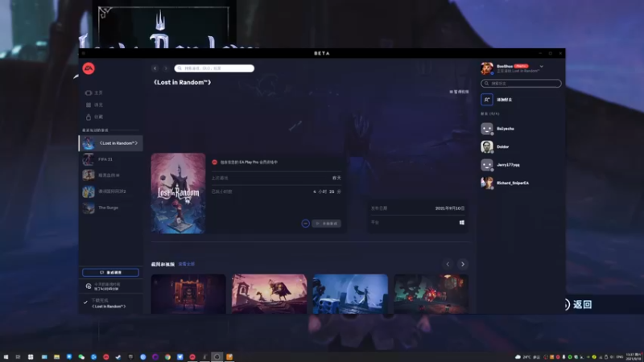The image size is (644, 362).
Task: Click the Windows platform icon
Action: (461, 223)
